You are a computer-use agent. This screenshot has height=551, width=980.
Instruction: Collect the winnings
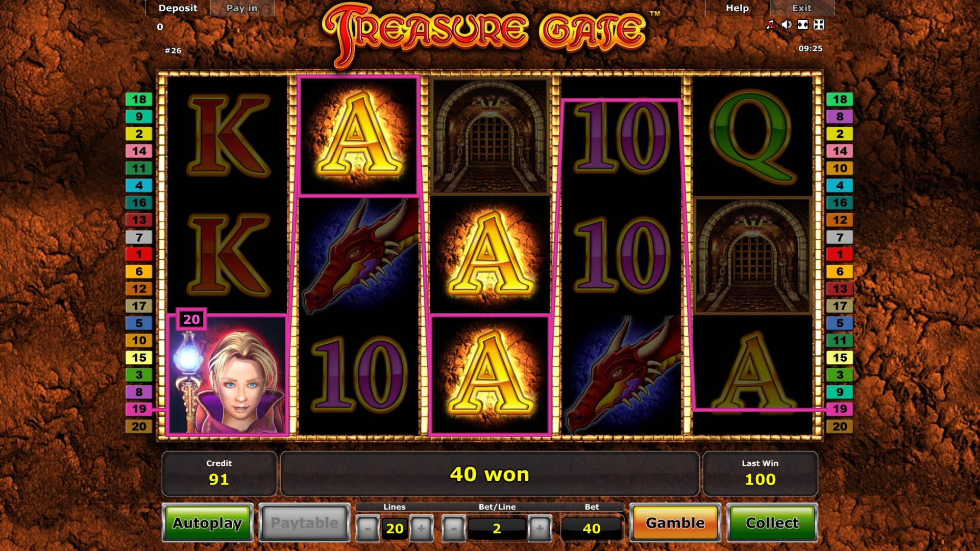772,523
